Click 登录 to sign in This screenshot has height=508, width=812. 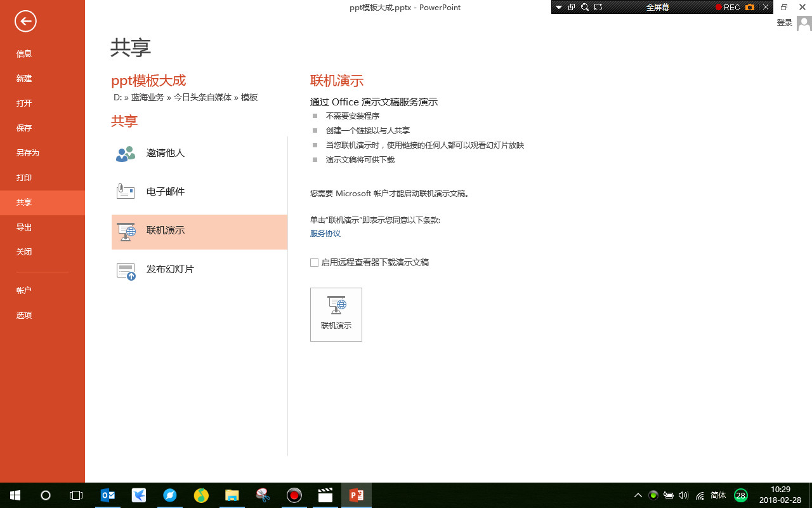click(x=784, y=22)
